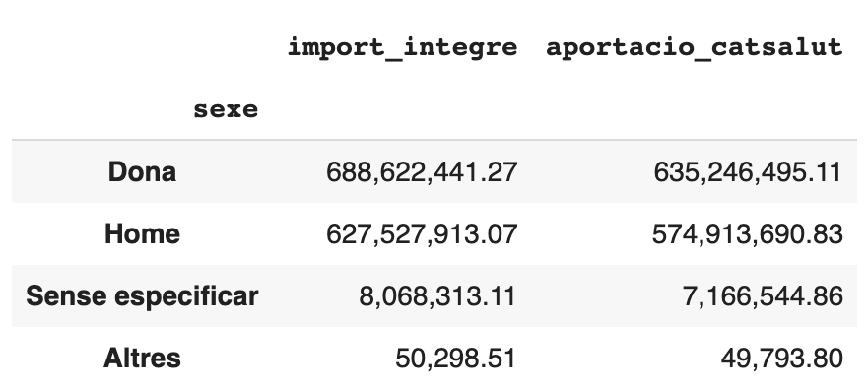Image resolution: width=868 pixels, height=392 pixels.
Task: Click the empty cell below import_integre header
Action: tap(402, 109)
